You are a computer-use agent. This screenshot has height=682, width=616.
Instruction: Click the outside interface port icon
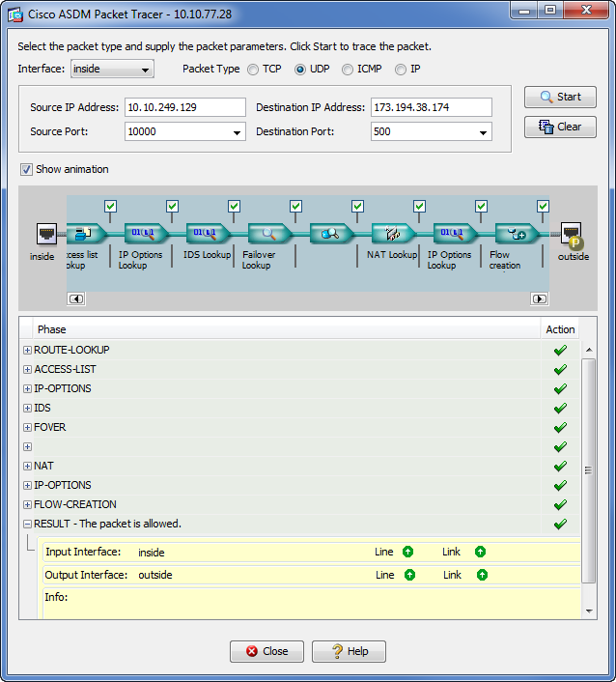[572, 235]
